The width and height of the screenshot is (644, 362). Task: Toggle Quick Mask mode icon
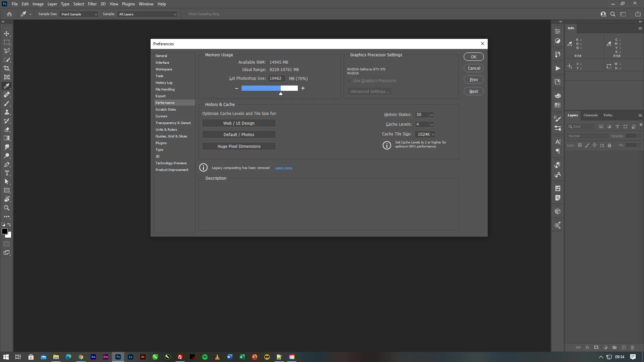click(x=7, y=244)
